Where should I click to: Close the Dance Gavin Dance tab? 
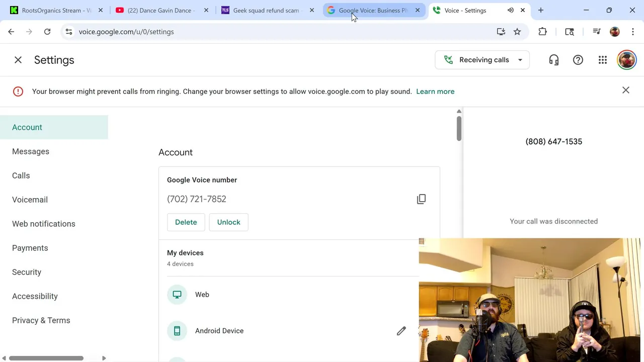click(x=206, y=10)
